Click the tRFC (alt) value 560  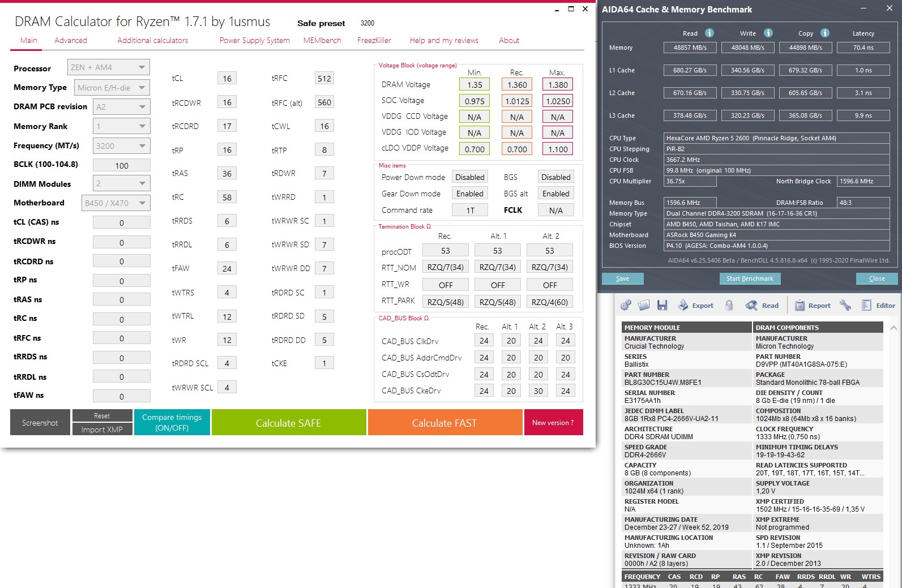pyautogui.click(x=324, y=102)
